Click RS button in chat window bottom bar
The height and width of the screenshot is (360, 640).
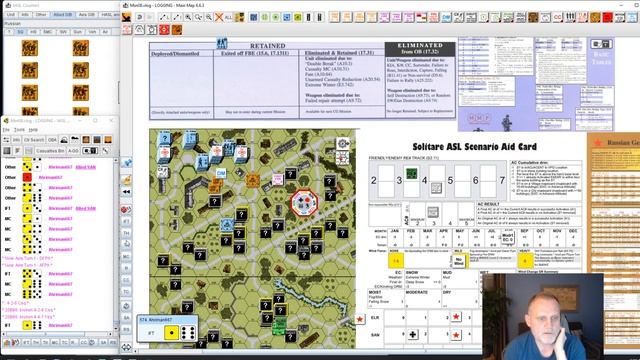coord(113,342)
